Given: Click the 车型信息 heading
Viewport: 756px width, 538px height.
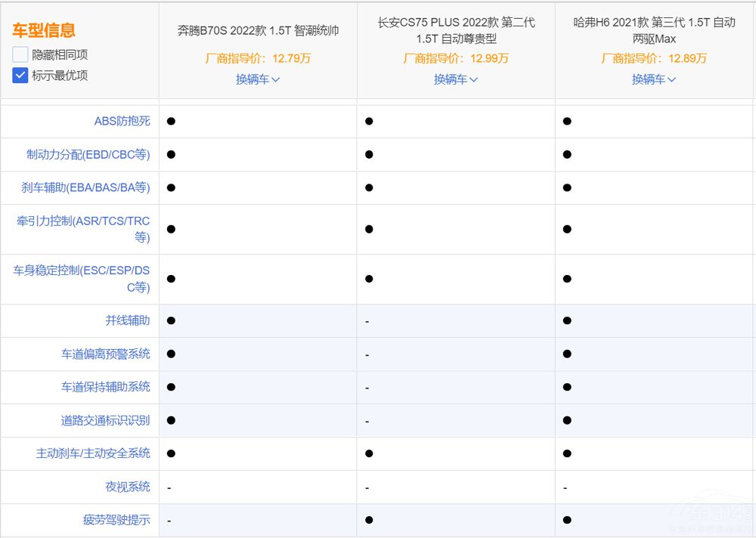Looking at the screenshot, I should 43,31.
